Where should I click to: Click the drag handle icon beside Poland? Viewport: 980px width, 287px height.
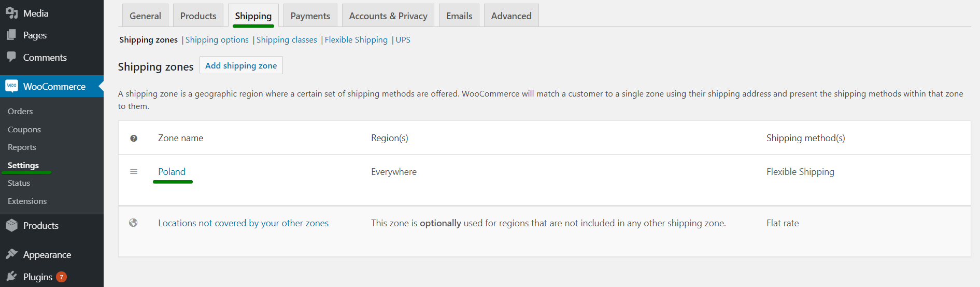coord(134,172)
